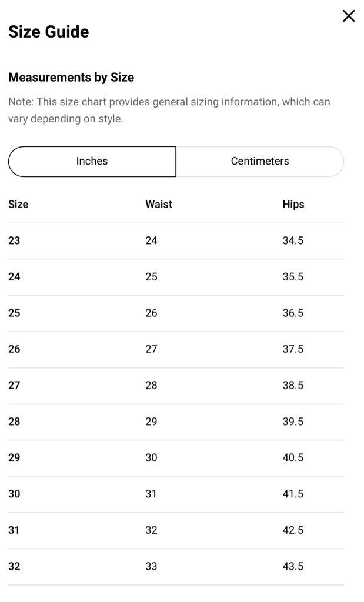
Task: Select size 23 in the Size column
Action: [14, 240]
